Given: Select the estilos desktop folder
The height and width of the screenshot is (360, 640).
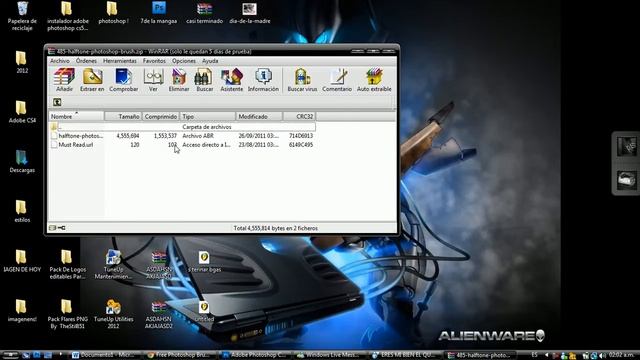Looking at the screenshot, I should pyautogui.click(x=22, y=211).
